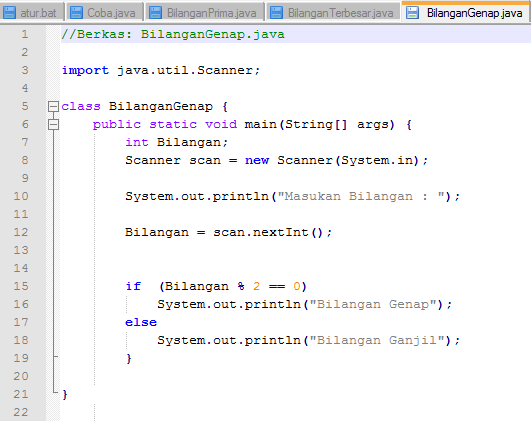Viewport: 531px width, 421px height.
Task: Click "System.out.println" on line 10
Action: coord(197,196)
